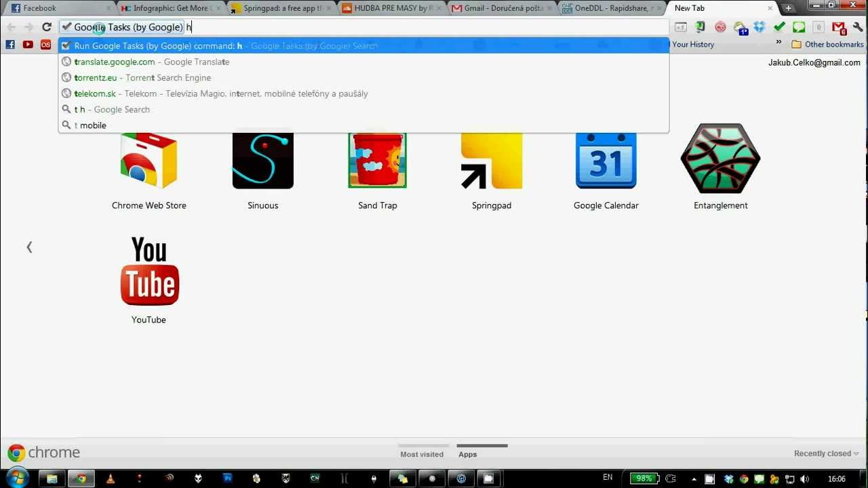The height and width of the screenshot is (488, 868).
Task: Select translate.google.com suggestion
Action: point(363,62)
